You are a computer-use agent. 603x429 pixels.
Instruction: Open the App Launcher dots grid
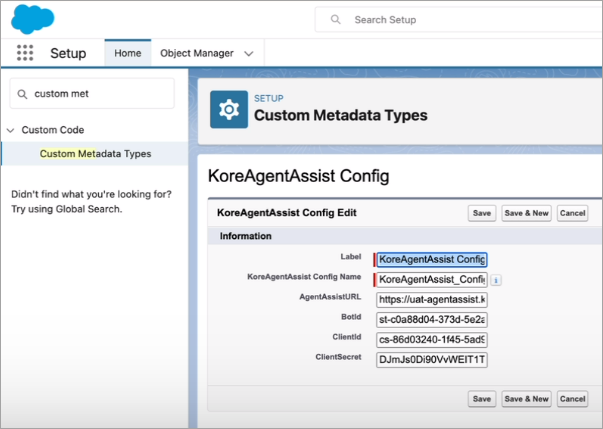tap(25, 53)
